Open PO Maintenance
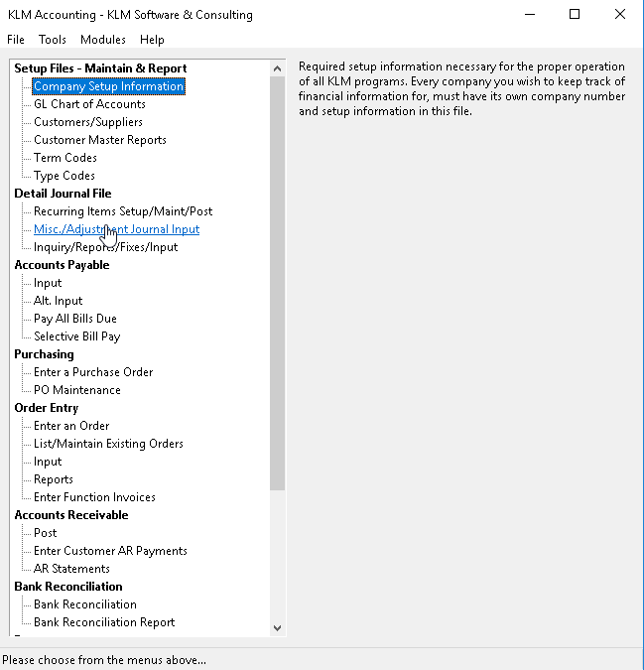Screen dimensions: 644x670 (x=76, y=390)
